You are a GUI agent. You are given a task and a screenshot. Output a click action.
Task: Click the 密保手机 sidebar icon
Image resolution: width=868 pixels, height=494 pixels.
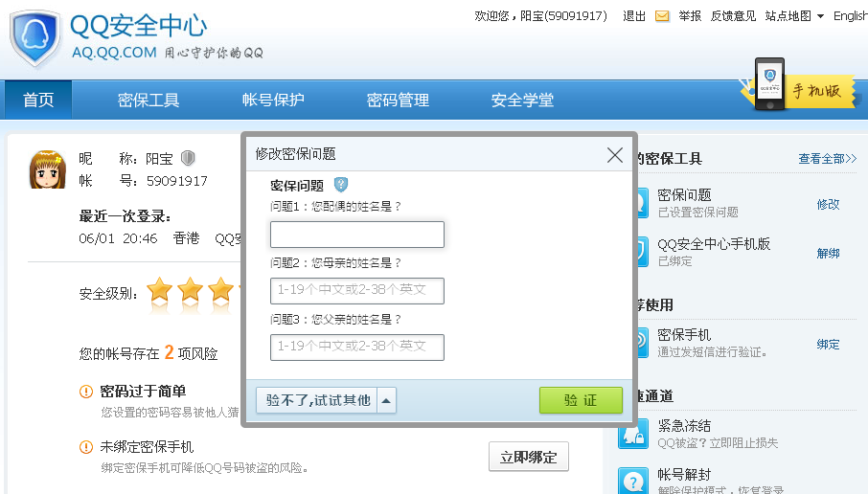pos(642,343)
